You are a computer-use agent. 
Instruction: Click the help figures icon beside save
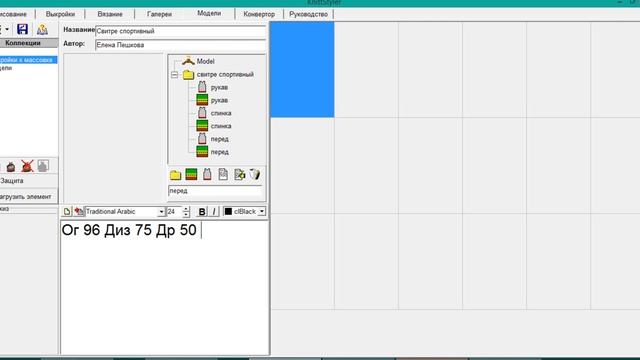[x=42, y=29]
